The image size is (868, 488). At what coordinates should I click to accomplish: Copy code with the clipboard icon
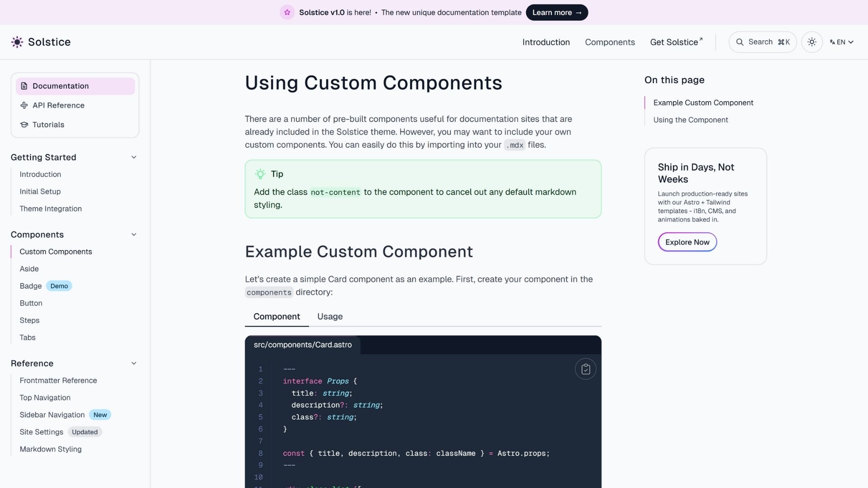coord(585,369)
